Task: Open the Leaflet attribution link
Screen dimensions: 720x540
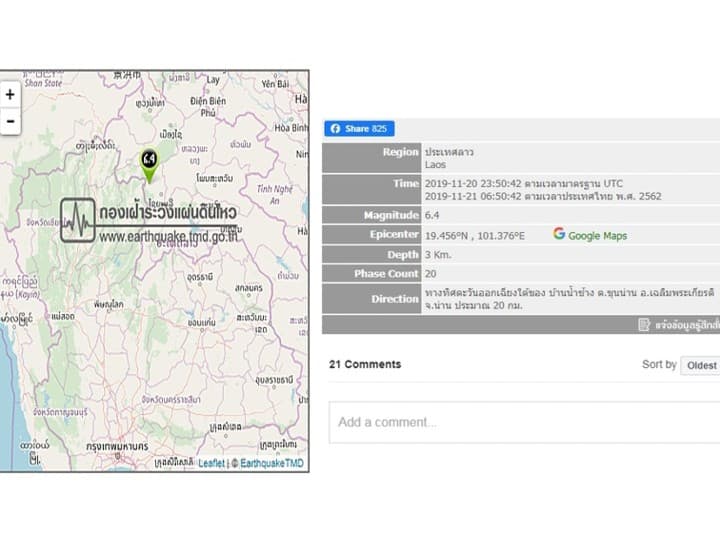Action: click(x=211, y=463)
